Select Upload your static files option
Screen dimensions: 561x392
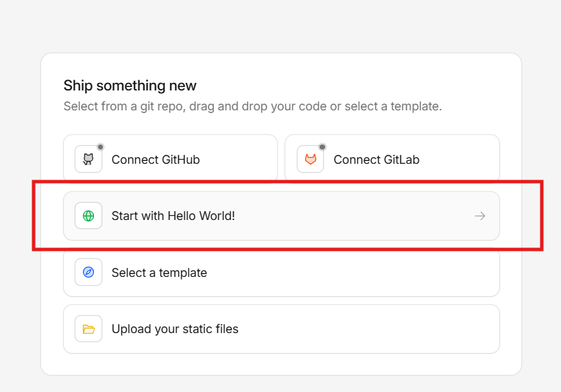click(x=281, y=329)
